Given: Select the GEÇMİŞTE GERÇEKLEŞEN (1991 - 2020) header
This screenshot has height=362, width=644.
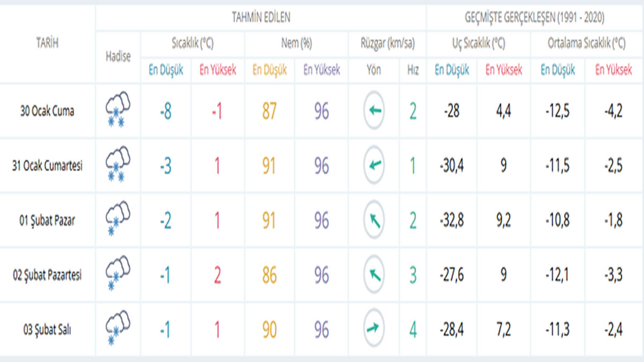Looking at the screenshot, I should pos(535,18).
